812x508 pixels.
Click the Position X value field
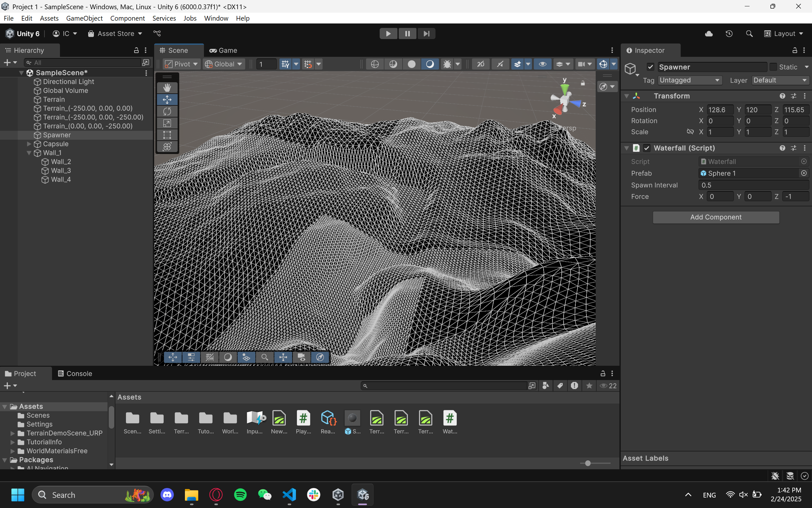tap(720, 110)
